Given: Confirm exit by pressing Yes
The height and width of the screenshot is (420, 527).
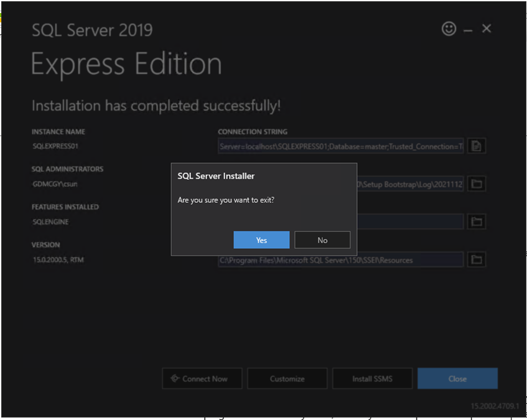Looking at the screenshot, I should [x=261, y=240].
